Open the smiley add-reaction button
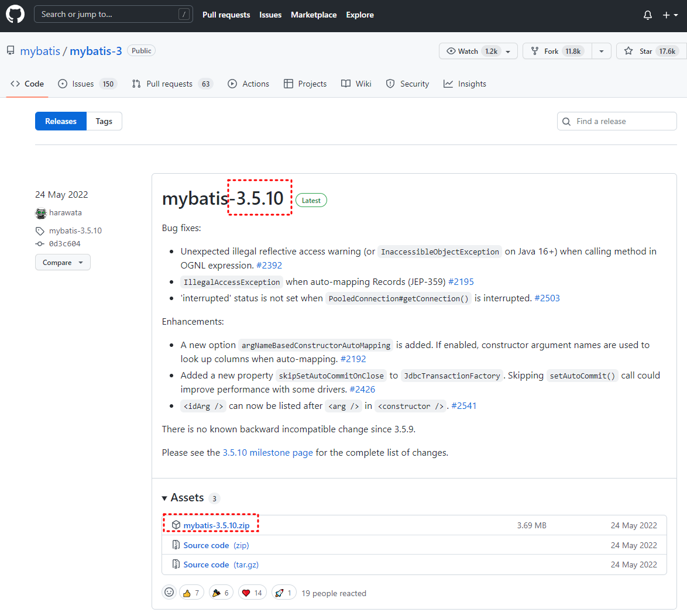The height and width of the screenshot is (616, 687). (x=169, y=593)
